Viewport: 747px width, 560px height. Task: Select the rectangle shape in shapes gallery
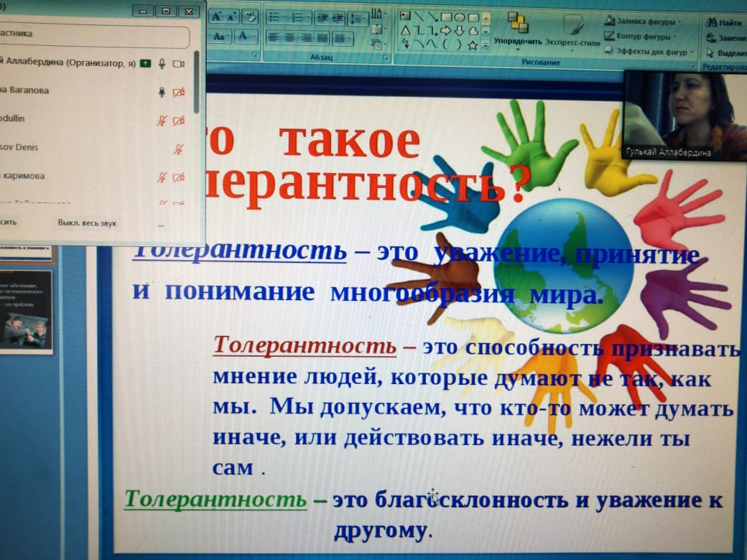446,17
